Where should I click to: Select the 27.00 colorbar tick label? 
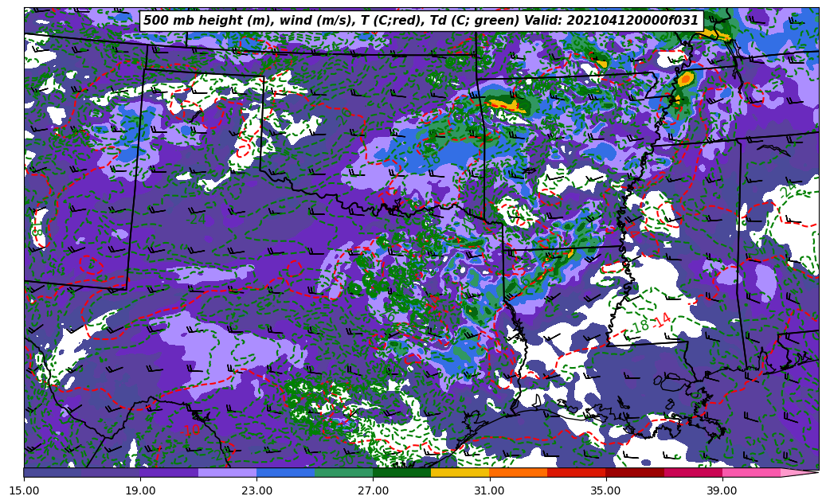[373, 491]
